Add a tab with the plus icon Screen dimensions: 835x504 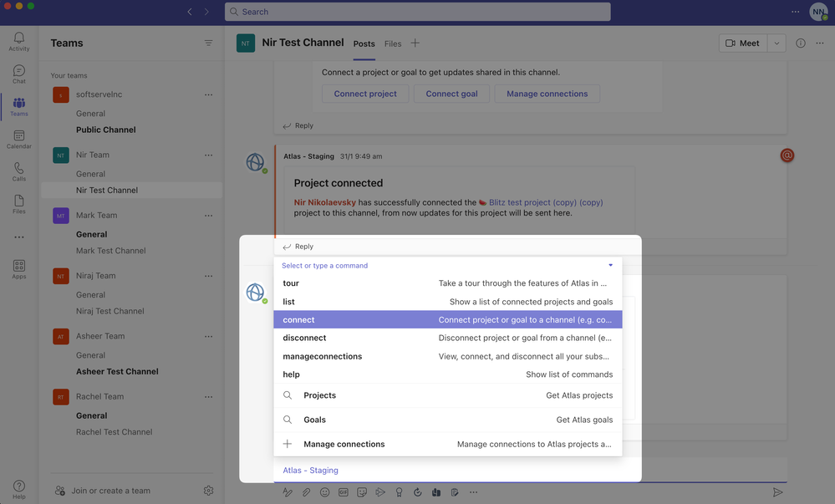pyautogui.click(x=415, y=43)
